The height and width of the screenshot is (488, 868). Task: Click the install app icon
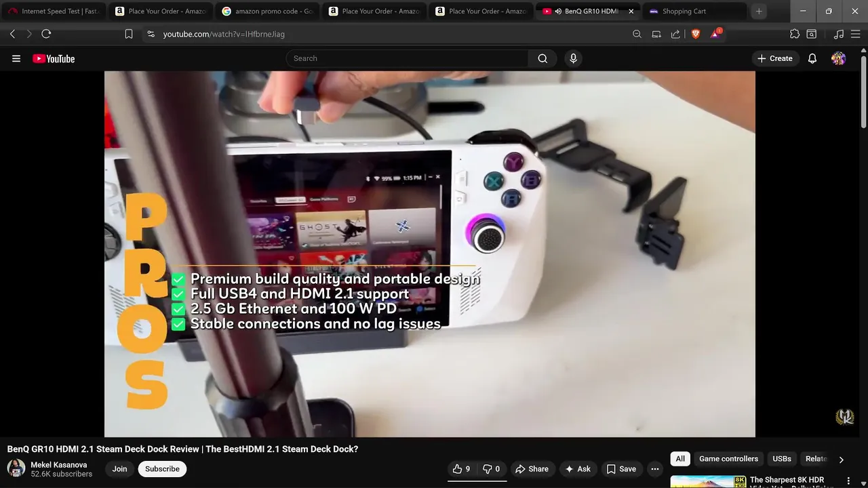click(656, 34)
